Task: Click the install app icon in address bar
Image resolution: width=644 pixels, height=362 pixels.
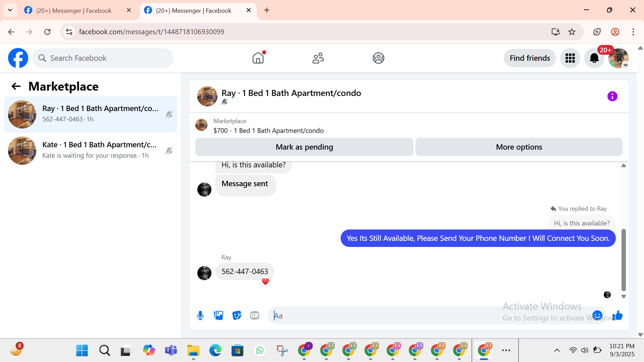Action: coord(556,32)
